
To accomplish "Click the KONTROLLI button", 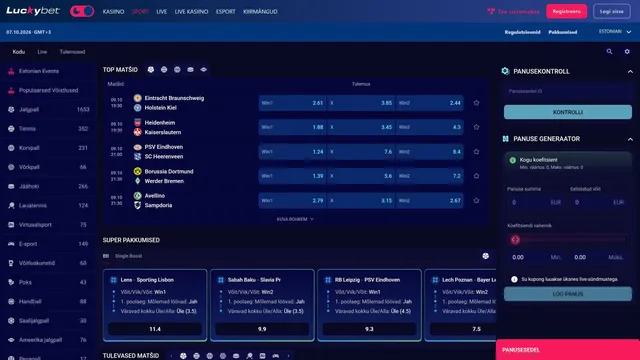I will tap(568, 112).
